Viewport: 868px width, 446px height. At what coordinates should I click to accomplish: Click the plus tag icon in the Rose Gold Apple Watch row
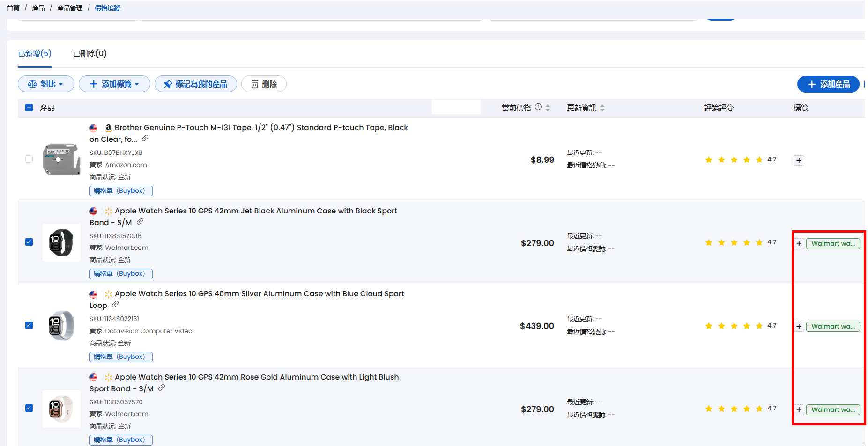click(799, 409)
